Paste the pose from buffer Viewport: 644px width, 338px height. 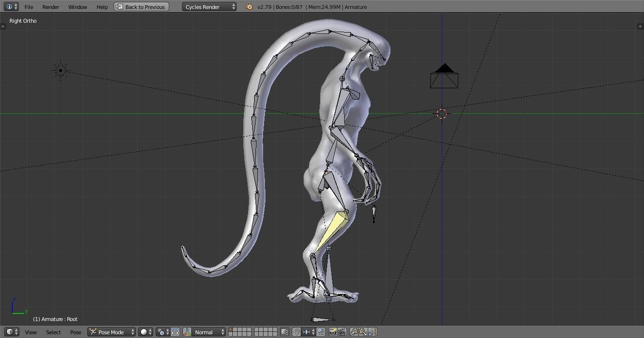[x=363, y=332]
